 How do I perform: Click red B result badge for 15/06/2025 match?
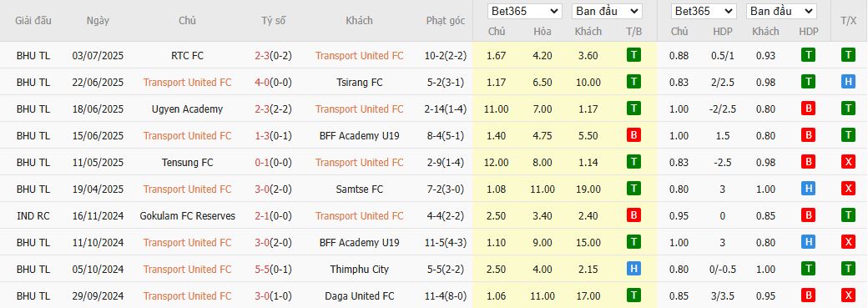(633, 135)
